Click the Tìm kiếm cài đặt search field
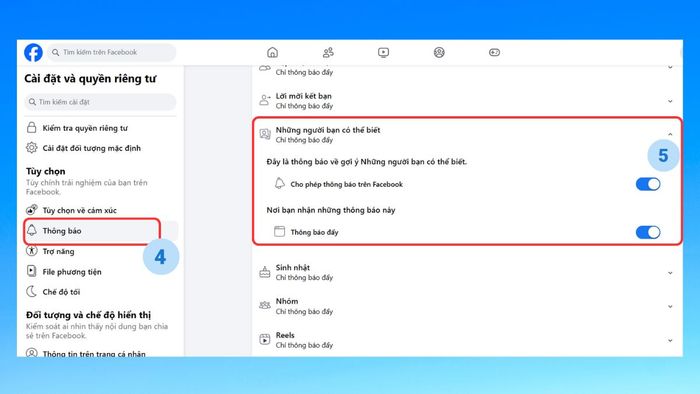The image size is (700, 394). (100, 102)
